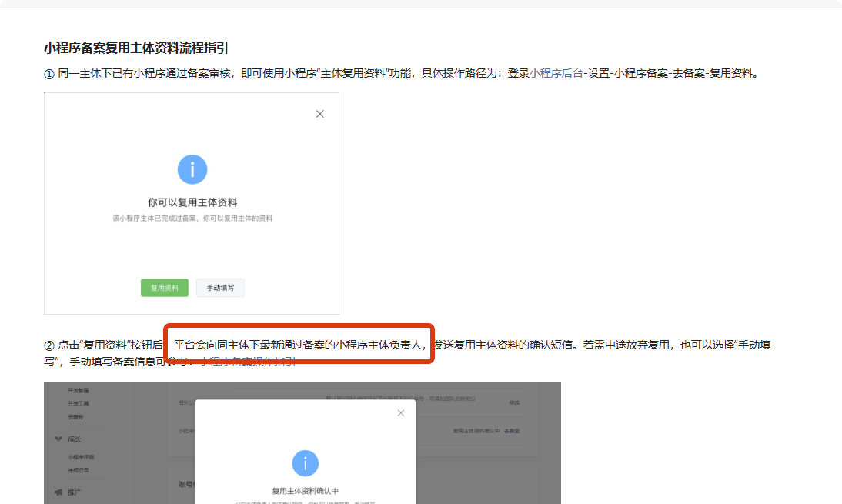Open 小程序评测 in the sidebar
842x504 pixels.
[x=81, y=457]
